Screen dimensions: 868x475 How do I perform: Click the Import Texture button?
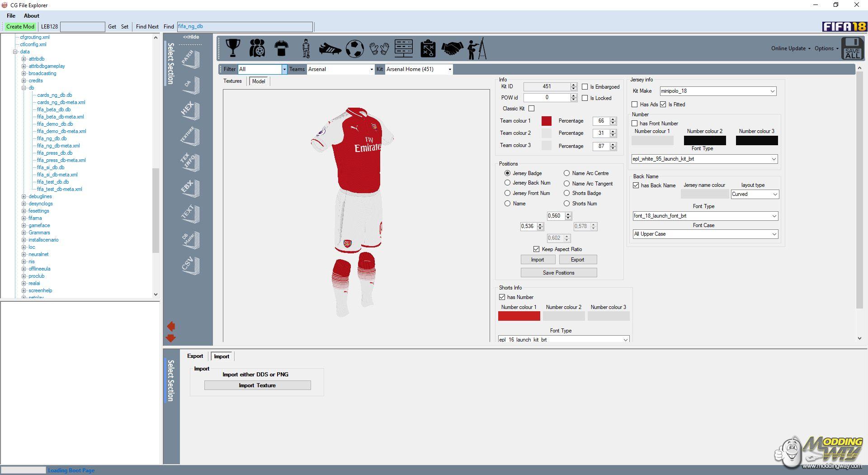tap(257, 385)
